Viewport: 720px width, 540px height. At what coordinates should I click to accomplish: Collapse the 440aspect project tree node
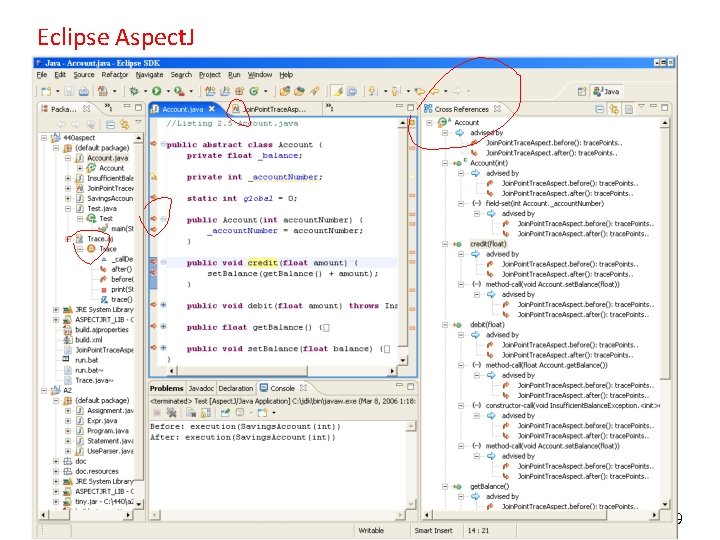[x=45, y=137]
